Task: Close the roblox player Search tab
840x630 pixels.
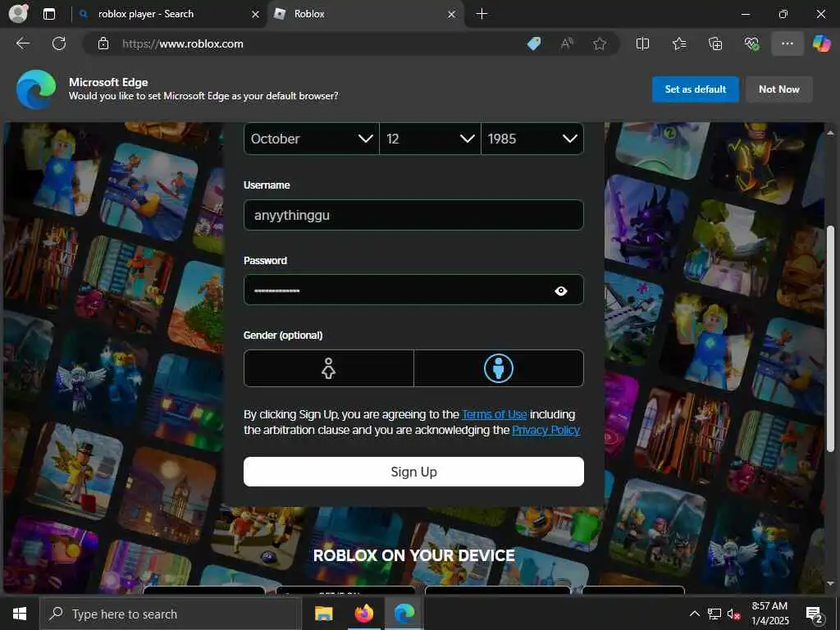Action: coord(256,14)
